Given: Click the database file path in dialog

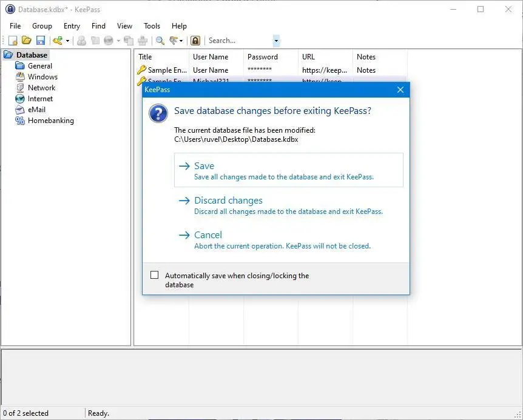Looking at the screenshot, I should pyautogui.click(x=236, y=139).
